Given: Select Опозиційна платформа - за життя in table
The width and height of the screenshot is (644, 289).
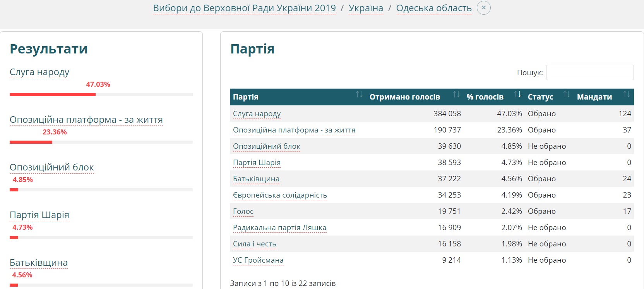Looking at the screenshot, I should (294, 130).
